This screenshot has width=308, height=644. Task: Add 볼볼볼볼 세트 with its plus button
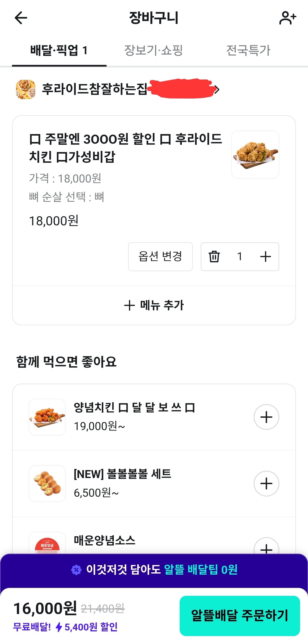266,484
